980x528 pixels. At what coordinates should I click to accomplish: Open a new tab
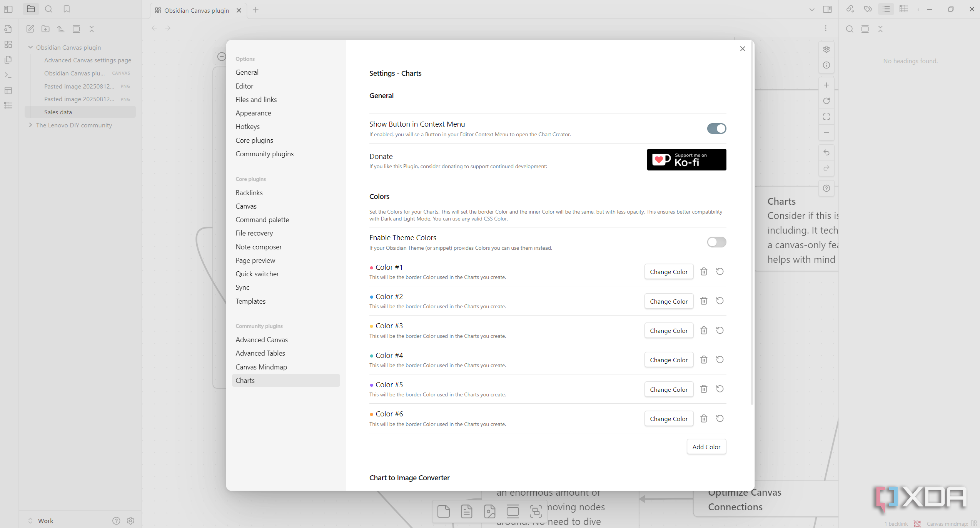click(255, 10)
